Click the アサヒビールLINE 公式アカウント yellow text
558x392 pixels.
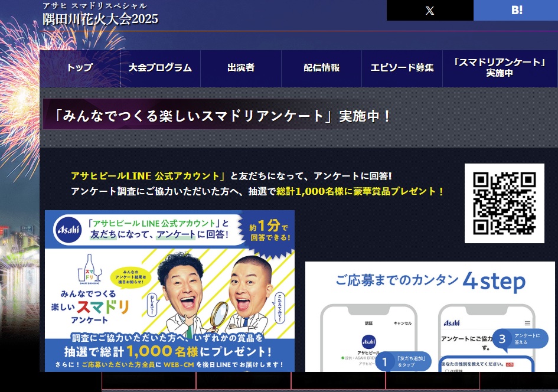pyautogui.click(x=148, y=176)
